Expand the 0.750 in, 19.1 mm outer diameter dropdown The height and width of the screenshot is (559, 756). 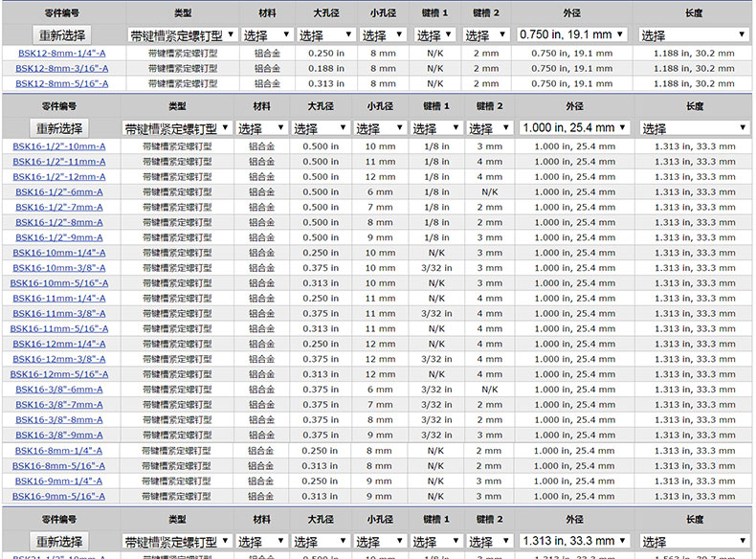tap(572, 34)
